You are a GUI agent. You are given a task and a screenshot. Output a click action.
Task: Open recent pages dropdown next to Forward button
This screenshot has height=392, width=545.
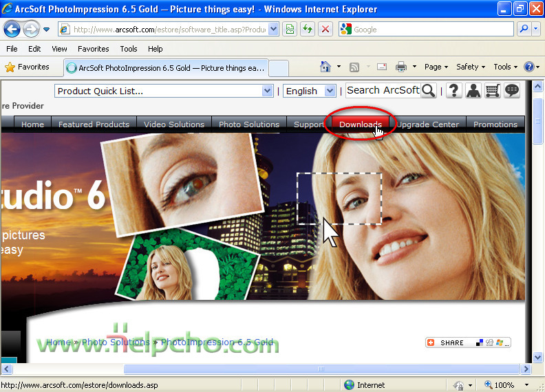tap(46, 30)
